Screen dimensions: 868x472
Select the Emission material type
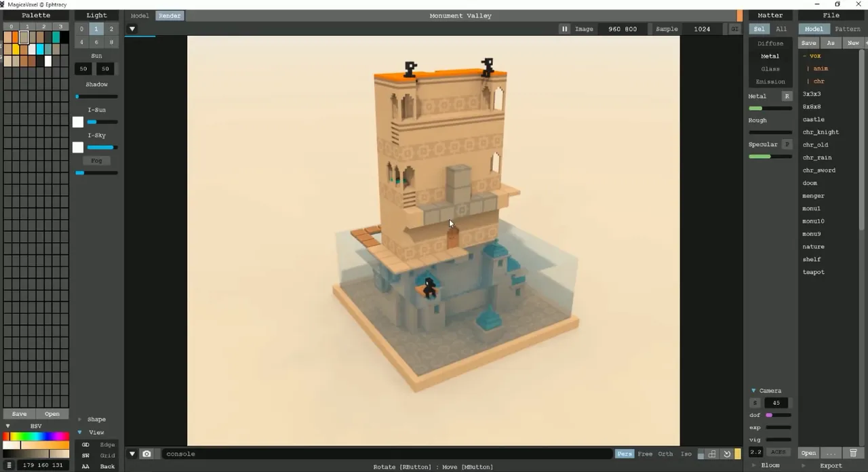tap(770, 82)
